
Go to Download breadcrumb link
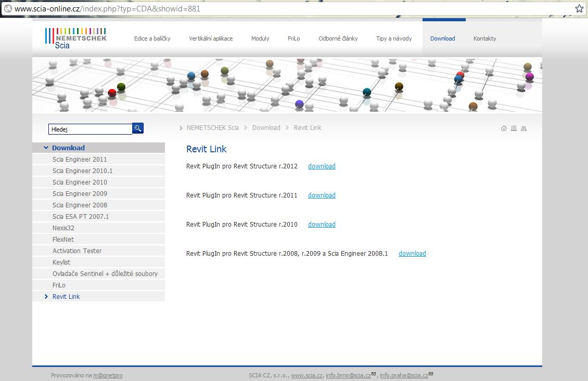pyautogui.click(x=266, y=128)
